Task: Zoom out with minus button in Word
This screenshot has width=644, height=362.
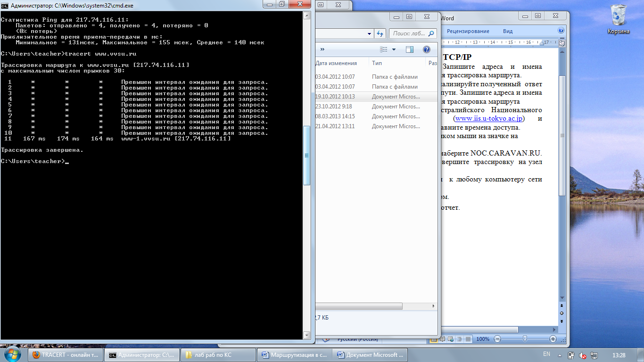Action: (497, 339)
